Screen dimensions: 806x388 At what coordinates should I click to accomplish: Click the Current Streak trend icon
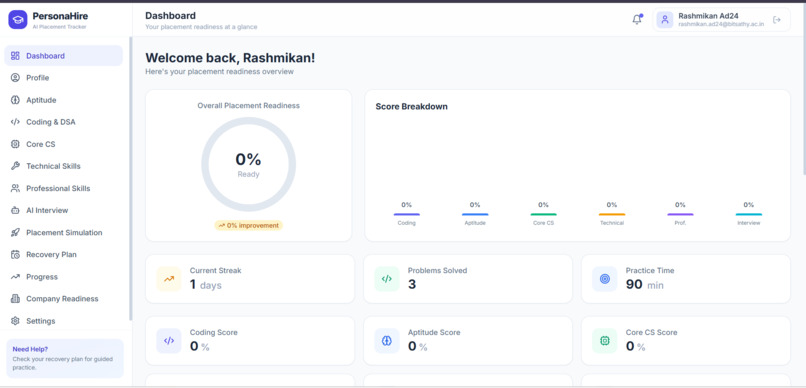[169, 279]
